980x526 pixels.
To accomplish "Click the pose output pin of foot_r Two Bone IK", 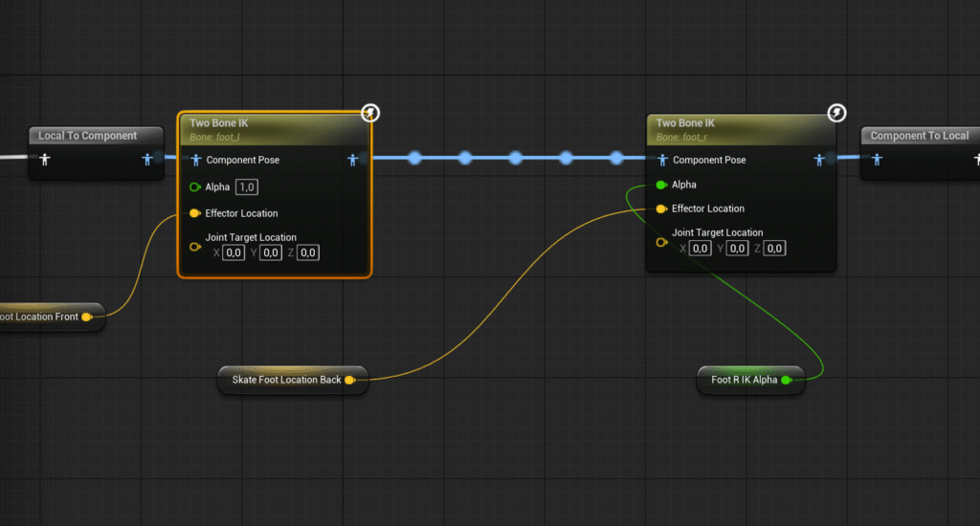I will (x=819, y=160).
